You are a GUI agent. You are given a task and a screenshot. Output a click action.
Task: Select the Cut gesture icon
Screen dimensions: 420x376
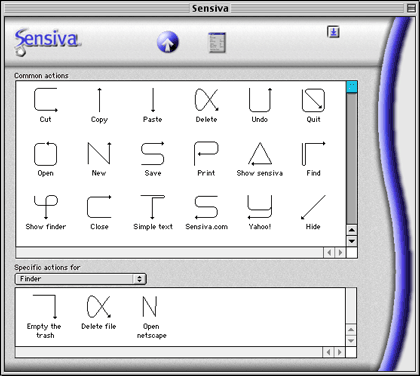(46, 100)
